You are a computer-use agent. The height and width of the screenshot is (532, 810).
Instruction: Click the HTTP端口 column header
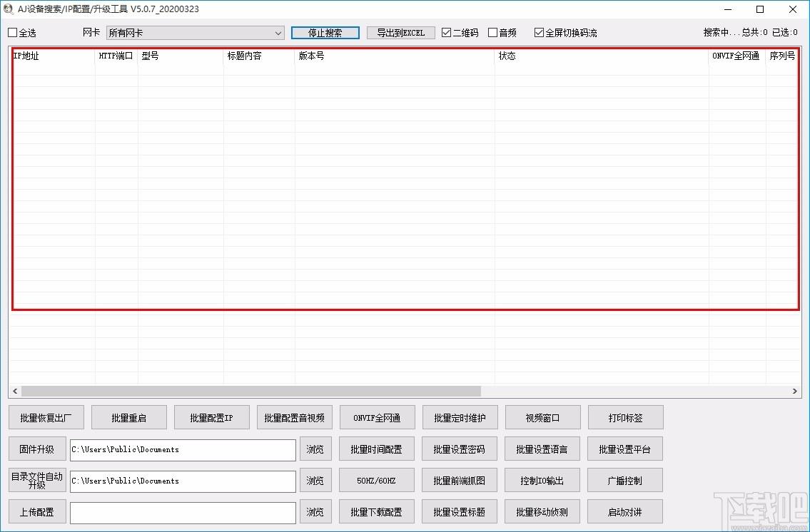point(116,56)
